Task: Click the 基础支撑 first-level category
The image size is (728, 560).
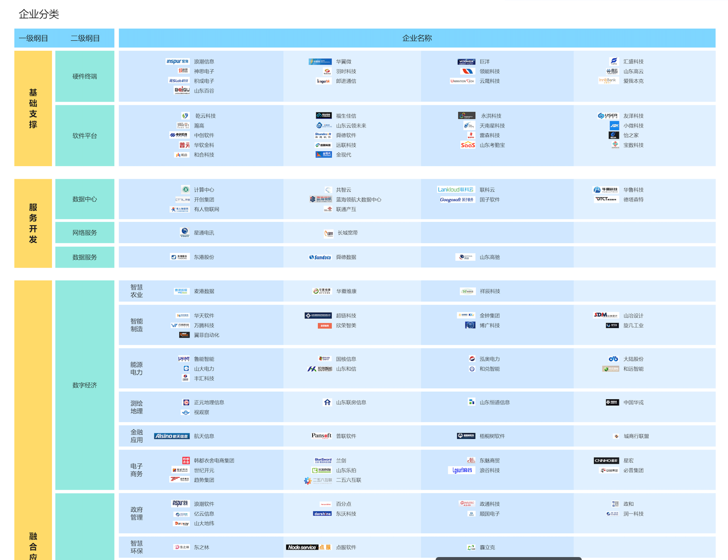Action: (x=33, y=109)
